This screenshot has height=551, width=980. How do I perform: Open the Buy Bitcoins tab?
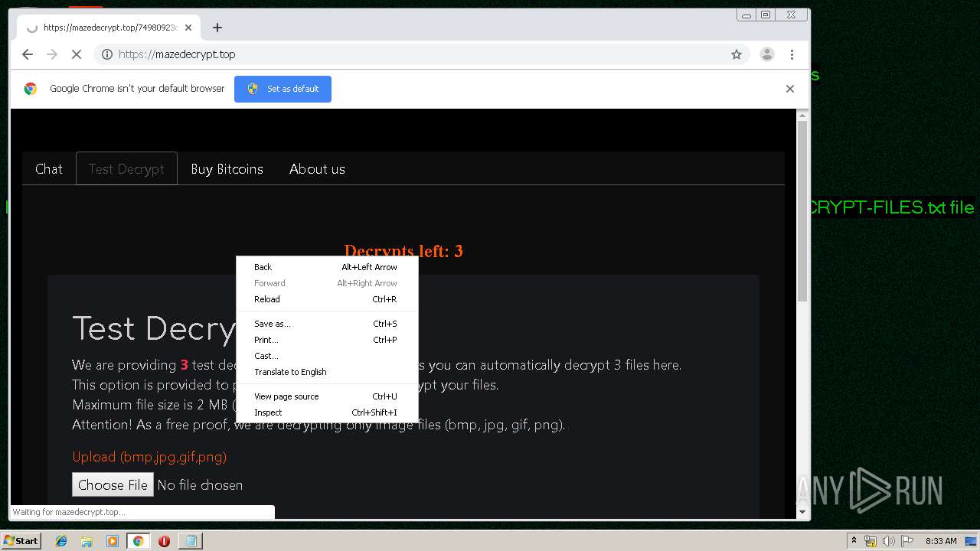point(227,169)
